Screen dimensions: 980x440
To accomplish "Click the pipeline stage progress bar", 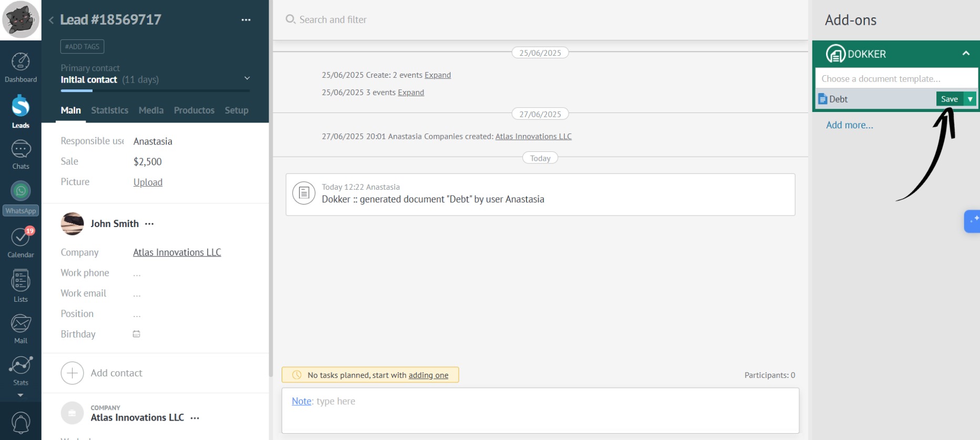I will (x=155, y=91).
